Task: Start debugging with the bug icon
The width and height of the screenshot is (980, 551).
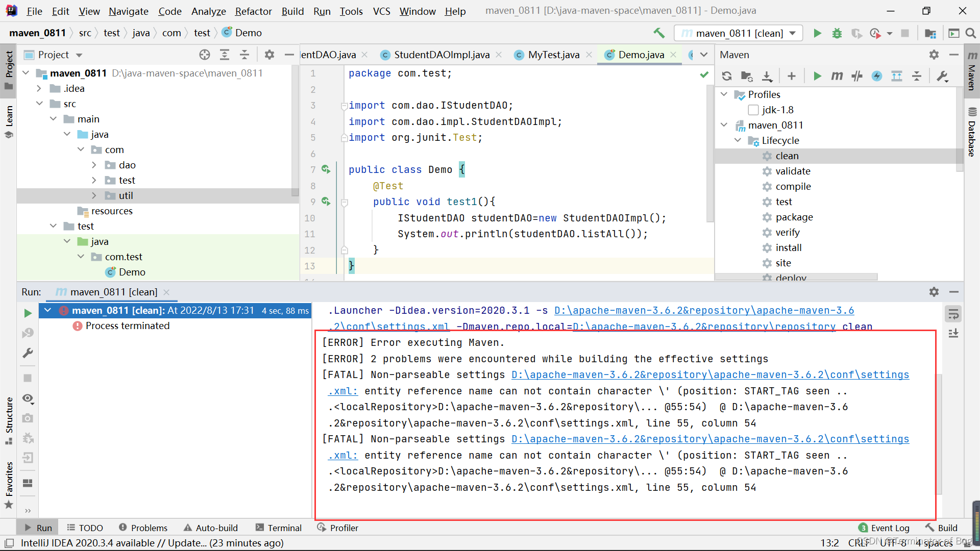Action: pyautogui.click(x=837, y=33)
